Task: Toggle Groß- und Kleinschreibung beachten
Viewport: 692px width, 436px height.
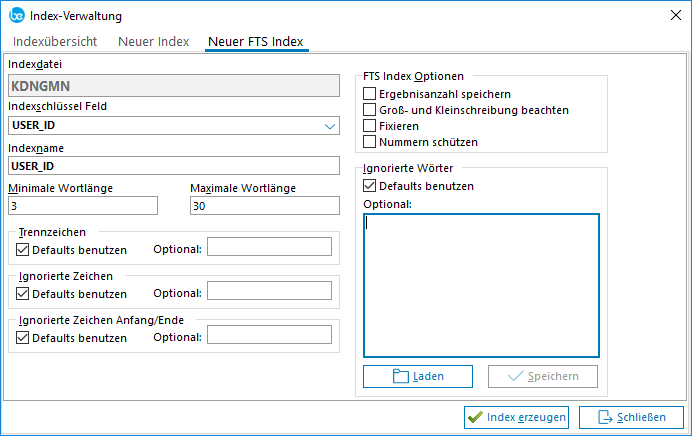Action: [370, 109]
